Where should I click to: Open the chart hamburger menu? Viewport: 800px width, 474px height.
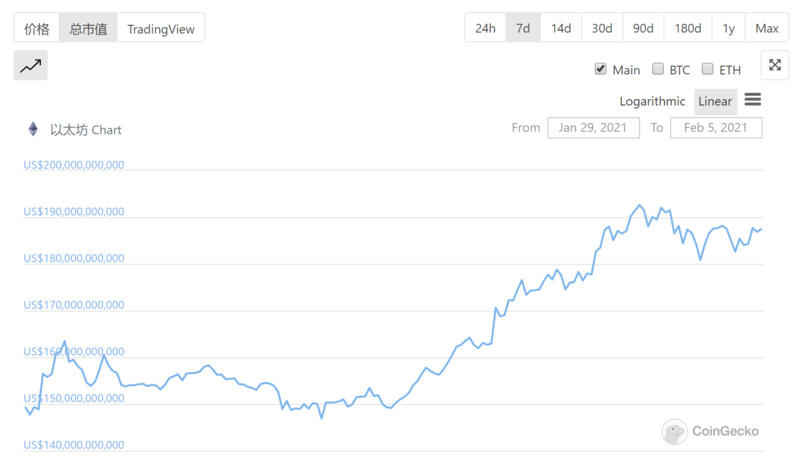pyautogui.click(x=753, y=99)
